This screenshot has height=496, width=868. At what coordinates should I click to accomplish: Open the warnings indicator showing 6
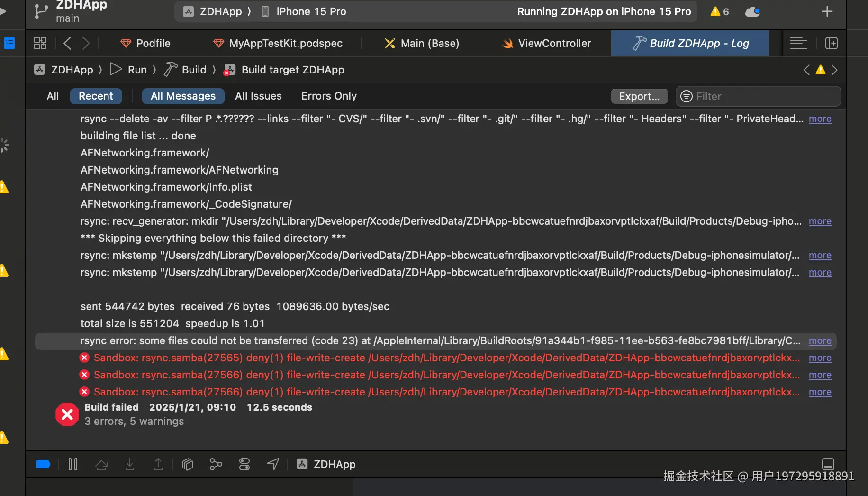tap(719, 11)
